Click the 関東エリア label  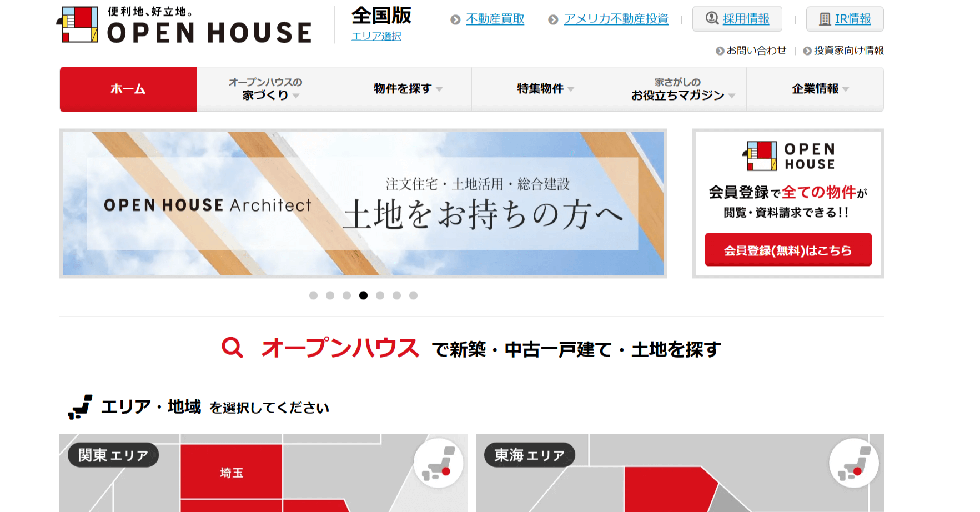coord(113,455)
